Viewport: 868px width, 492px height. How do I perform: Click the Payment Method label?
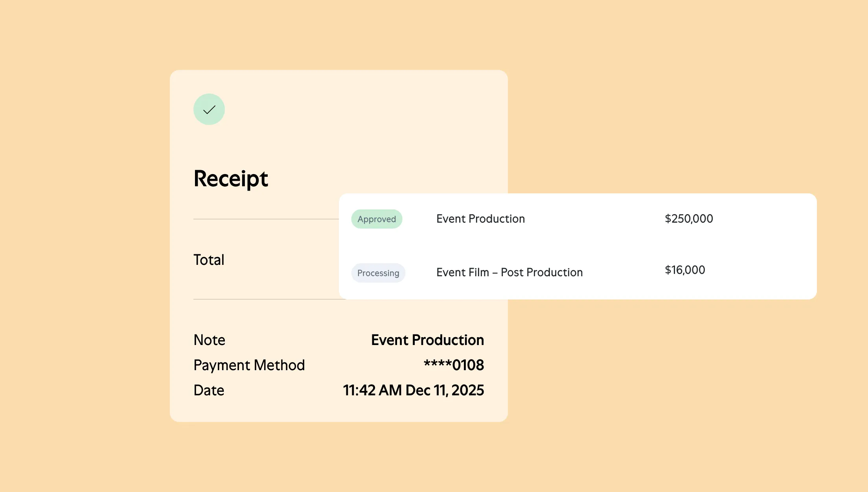coord(249,365)
